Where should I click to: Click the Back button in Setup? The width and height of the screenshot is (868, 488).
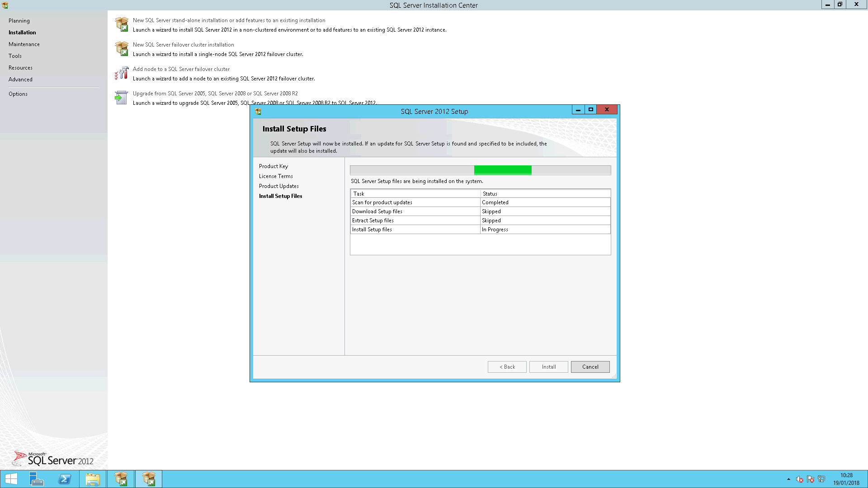click(x=507, y=367)
